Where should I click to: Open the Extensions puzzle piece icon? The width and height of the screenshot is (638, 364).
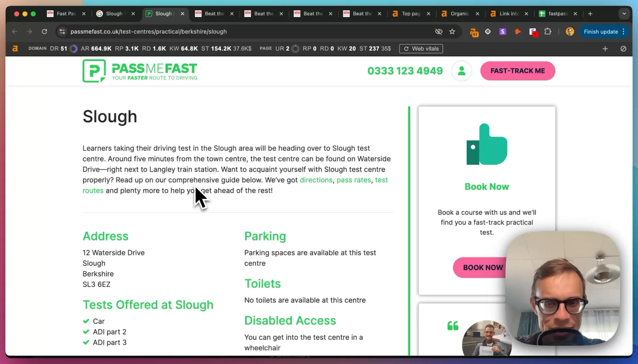pos(548,31)
